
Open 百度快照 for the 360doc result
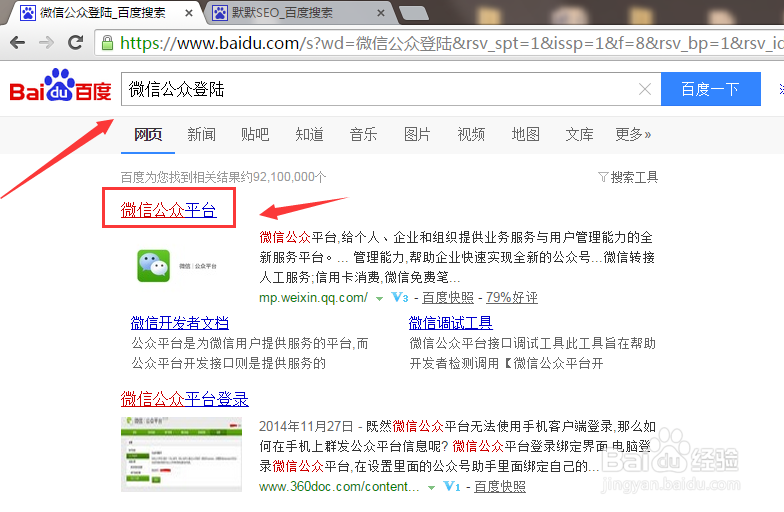point(500,486)
